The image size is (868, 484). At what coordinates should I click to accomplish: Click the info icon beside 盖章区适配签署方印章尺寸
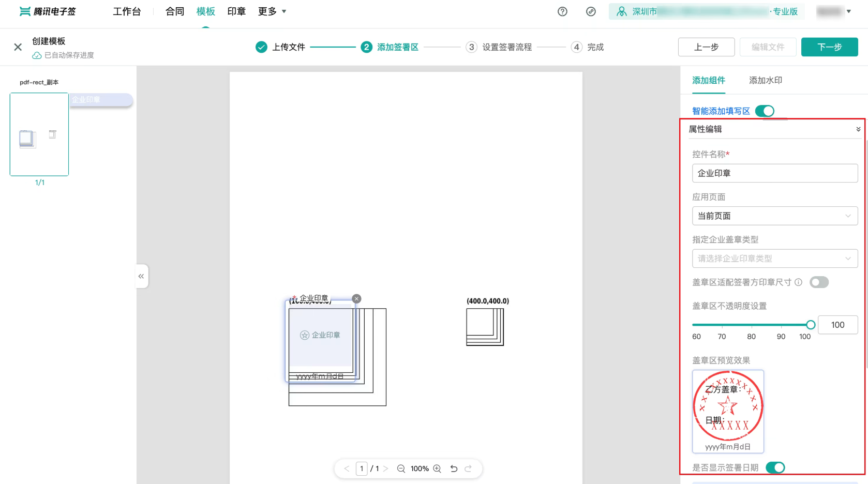[x=799, y=282]
